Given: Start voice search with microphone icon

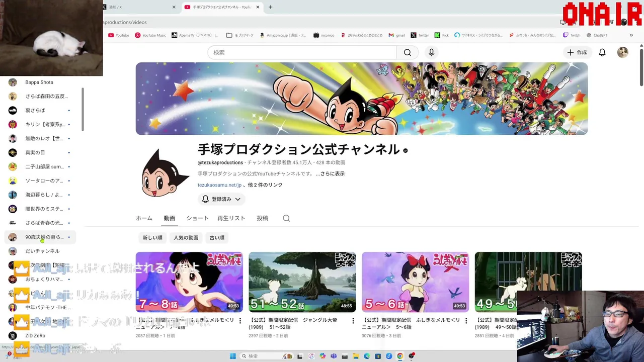Looking at the screenshot, I should pyautogui.click(x=431, y=52).
